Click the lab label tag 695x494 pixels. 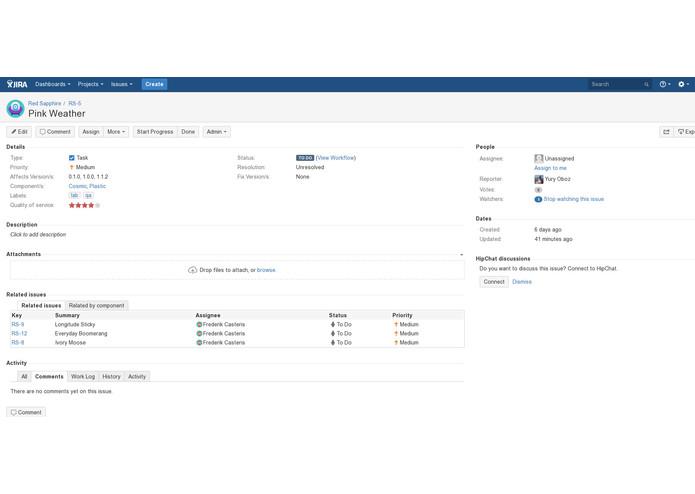click(74, 195)
